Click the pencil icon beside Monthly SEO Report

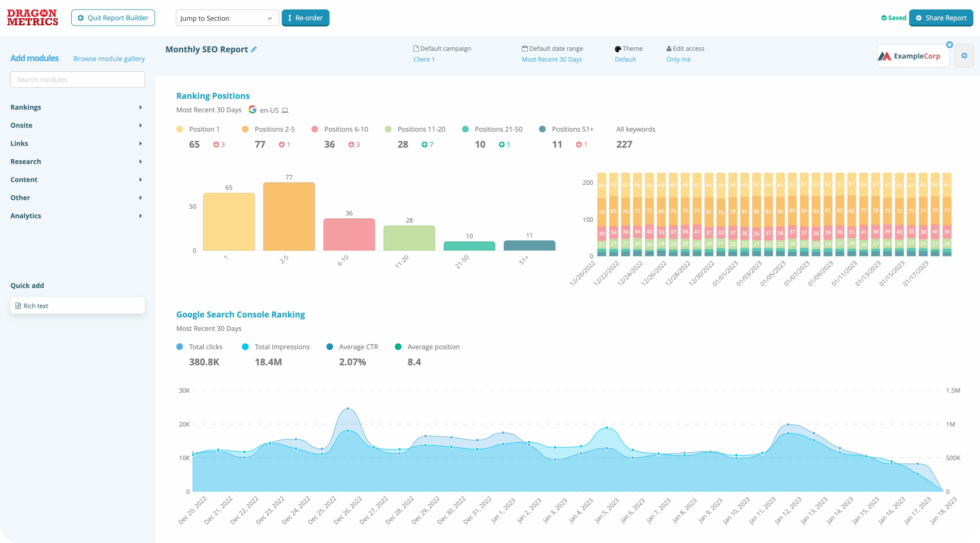pyautogui.click(x=254, y=49)
